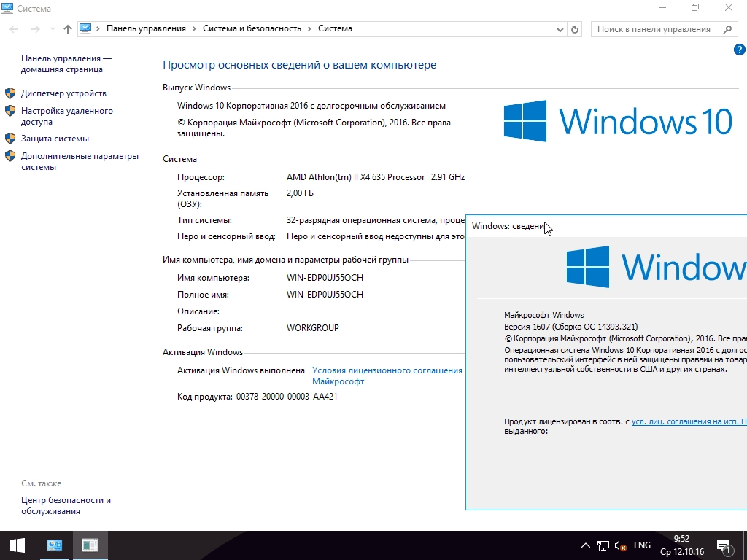The width and height of the screenshot is (747, 560).
Task: Click shield icon beside System protection
Action: tap(10, 138)
